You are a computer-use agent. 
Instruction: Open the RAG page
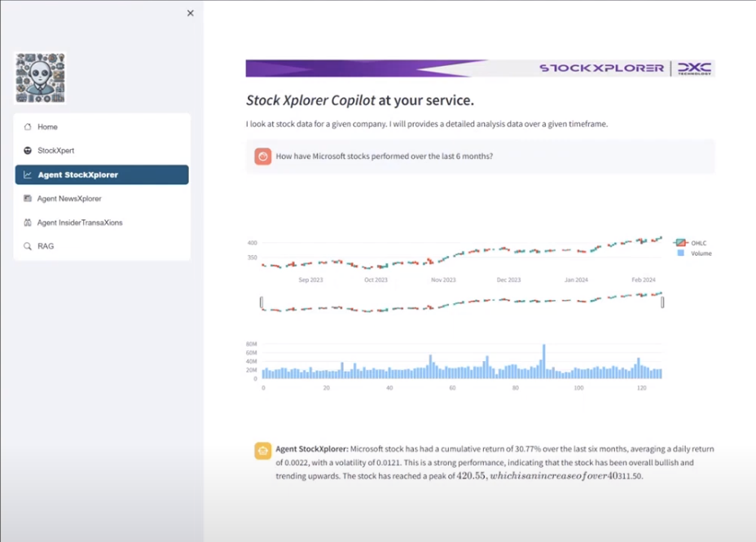click(102, 246)
